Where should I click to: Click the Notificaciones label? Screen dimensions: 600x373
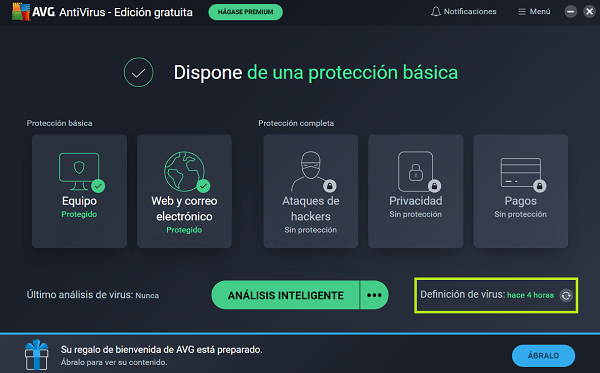470,12
